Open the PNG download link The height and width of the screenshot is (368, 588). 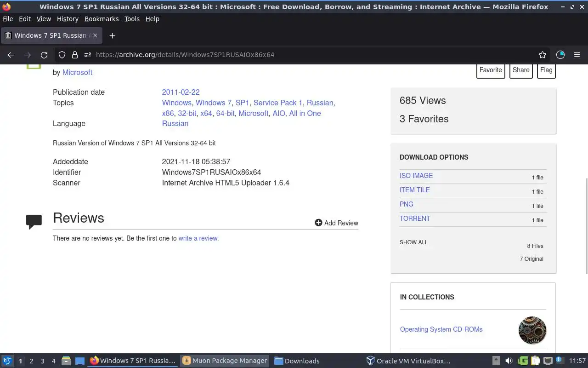(x=407, y=204)
